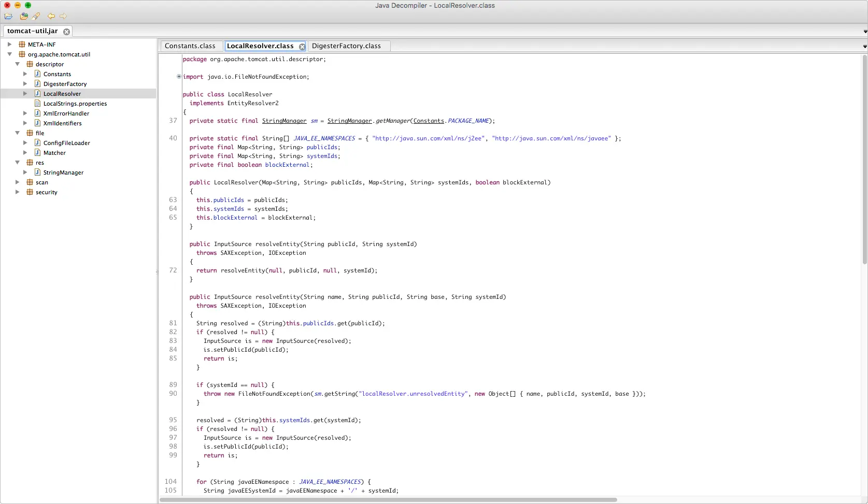The height and width of the screenshot is (504, 868).
Task: Expand the META-INF tree node
Action: point(9,45)
